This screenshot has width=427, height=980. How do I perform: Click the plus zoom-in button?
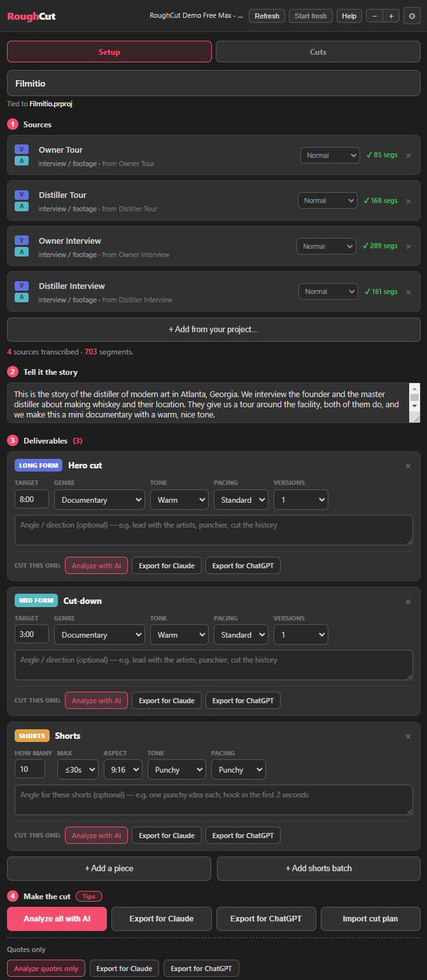(391, 16)
